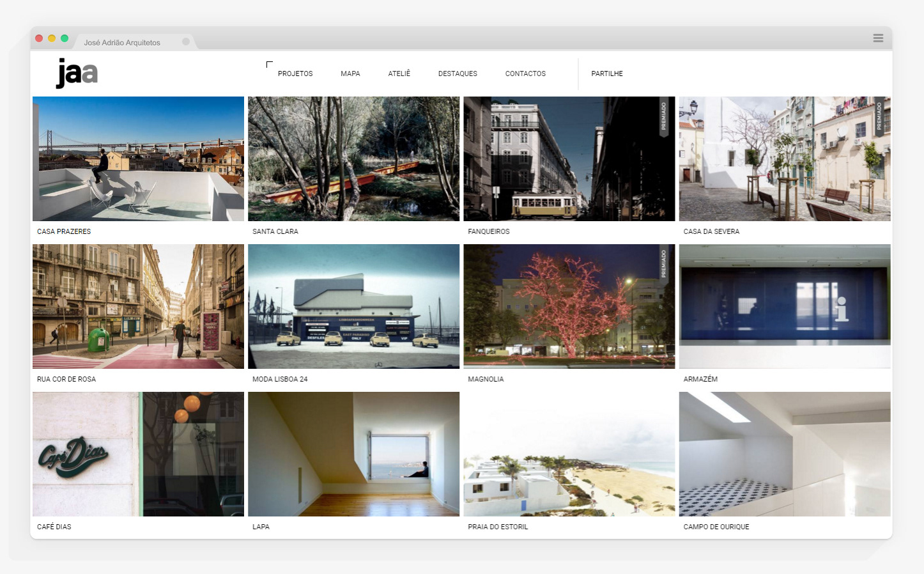924x574 pixels.
Task: Open the Moda Lisboa 24 thumbnail
Action: [353, 306]
